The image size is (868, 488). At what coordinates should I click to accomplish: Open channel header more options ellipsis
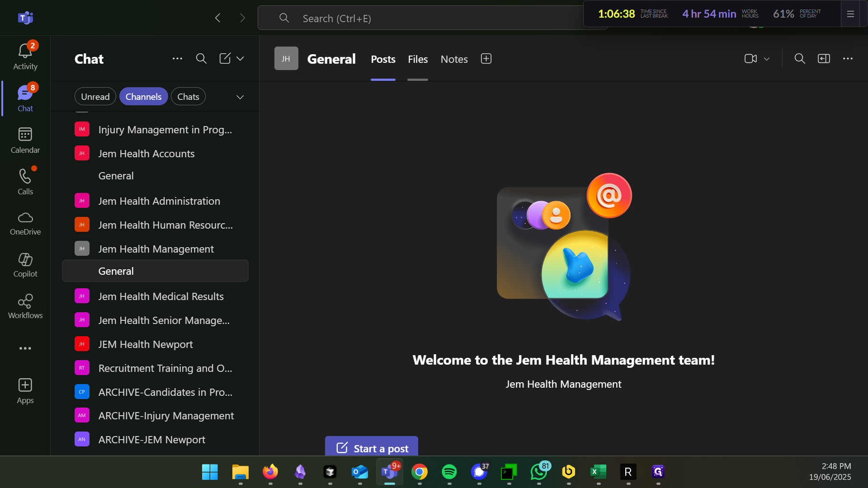[848, 59]
